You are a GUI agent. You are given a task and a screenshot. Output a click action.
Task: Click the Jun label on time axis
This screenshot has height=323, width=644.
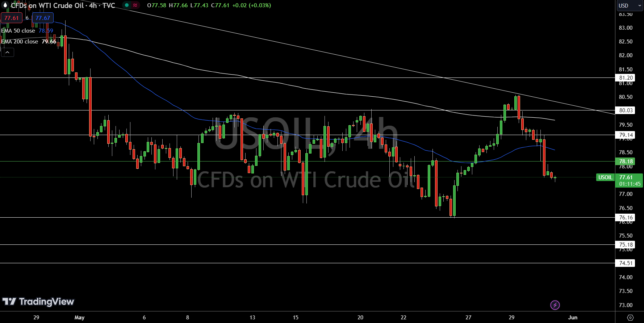pyautogui.click(x=573, y=318)
